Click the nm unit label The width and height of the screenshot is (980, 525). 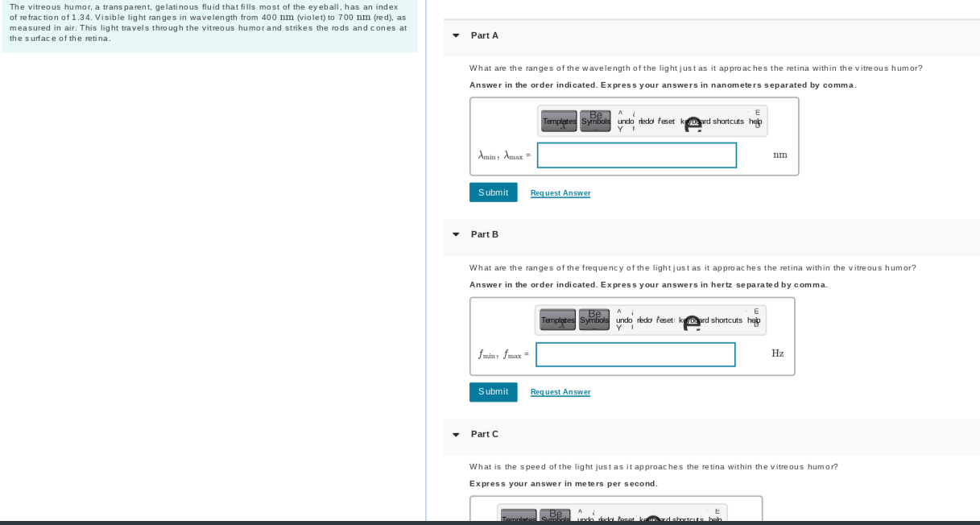[x=780, y=155]
